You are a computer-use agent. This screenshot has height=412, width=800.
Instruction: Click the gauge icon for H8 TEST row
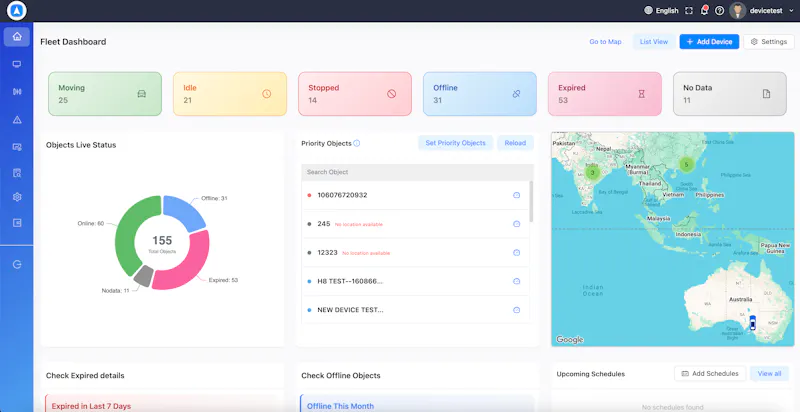516,281
